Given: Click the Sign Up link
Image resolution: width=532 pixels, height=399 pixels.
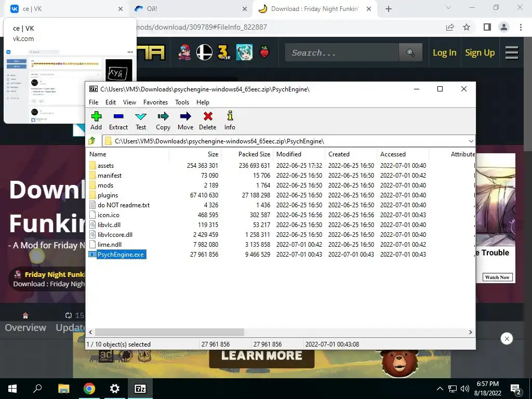Looking at the screenshot, I should [480, 52].
